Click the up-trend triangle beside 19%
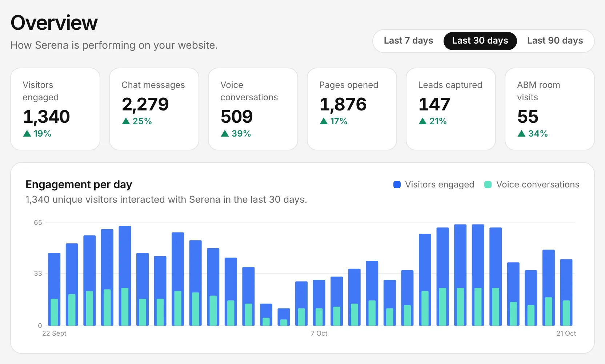 [27, 134]
